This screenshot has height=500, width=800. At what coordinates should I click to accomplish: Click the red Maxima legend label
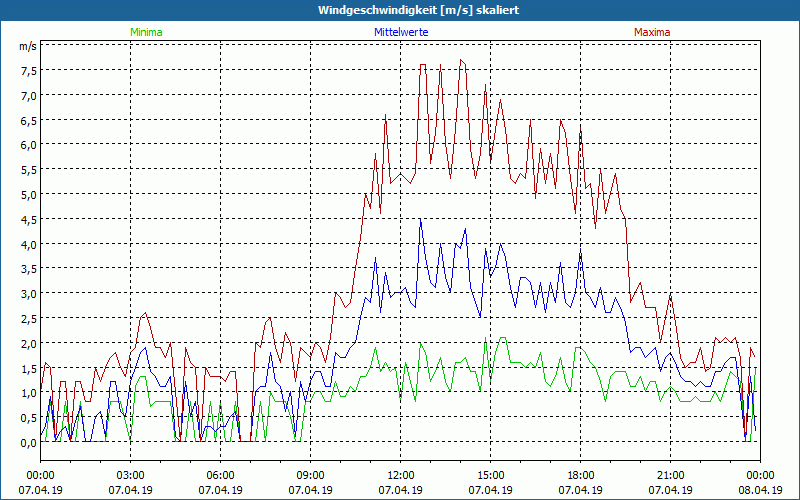click(x=652, y=32)
